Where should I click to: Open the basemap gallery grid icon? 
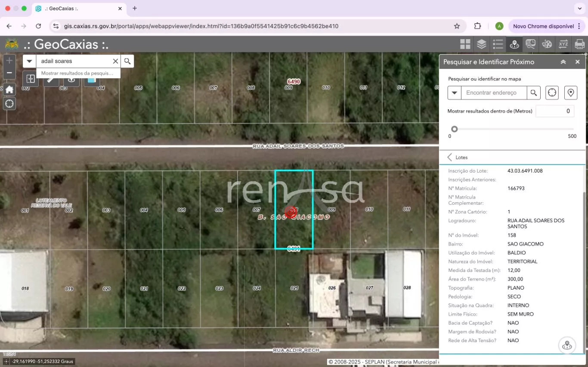pos(465,44)
